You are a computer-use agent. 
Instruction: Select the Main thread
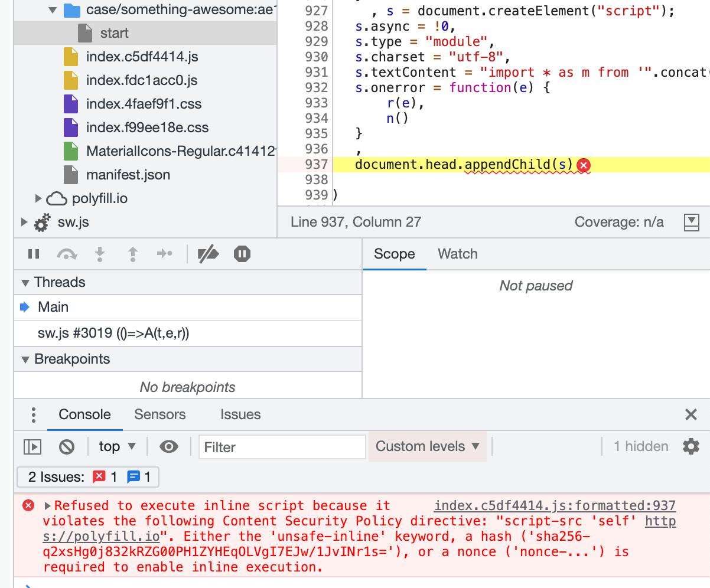(x=188, y=307)
